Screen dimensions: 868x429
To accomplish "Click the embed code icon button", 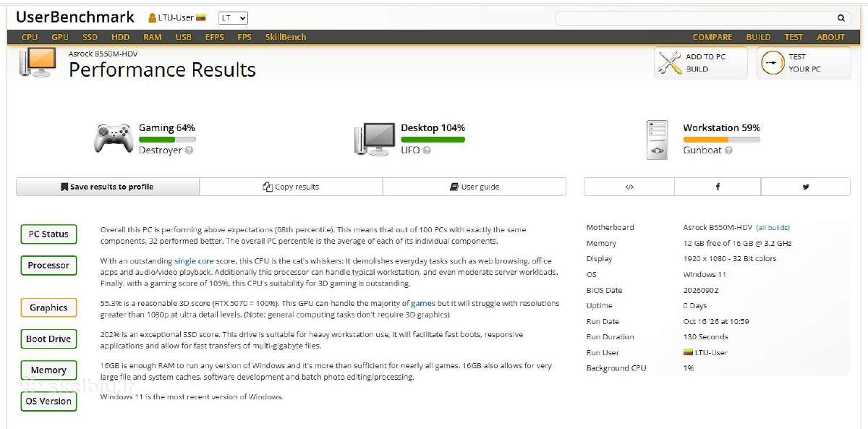I will 629,187.
